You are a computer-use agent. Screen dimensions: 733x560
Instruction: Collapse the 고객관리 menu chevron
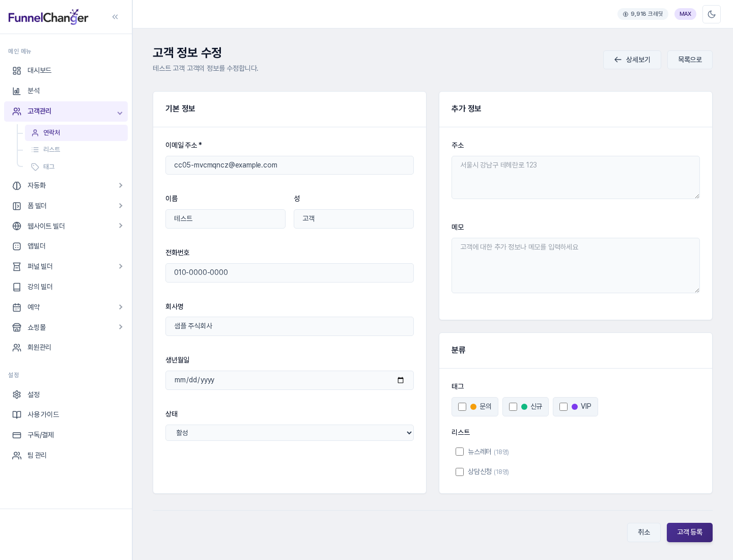(x=120, y=113)
